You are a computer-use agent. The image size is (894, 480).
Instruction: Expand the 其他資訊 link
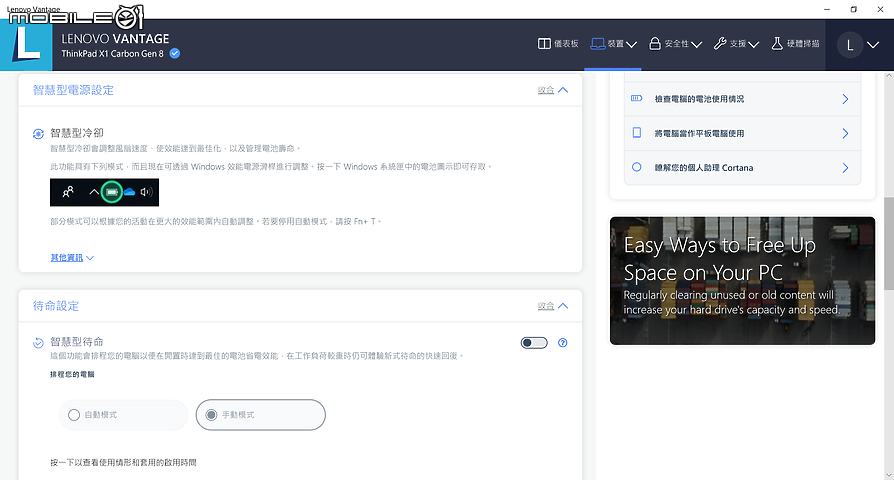click(x=72, y=258)
